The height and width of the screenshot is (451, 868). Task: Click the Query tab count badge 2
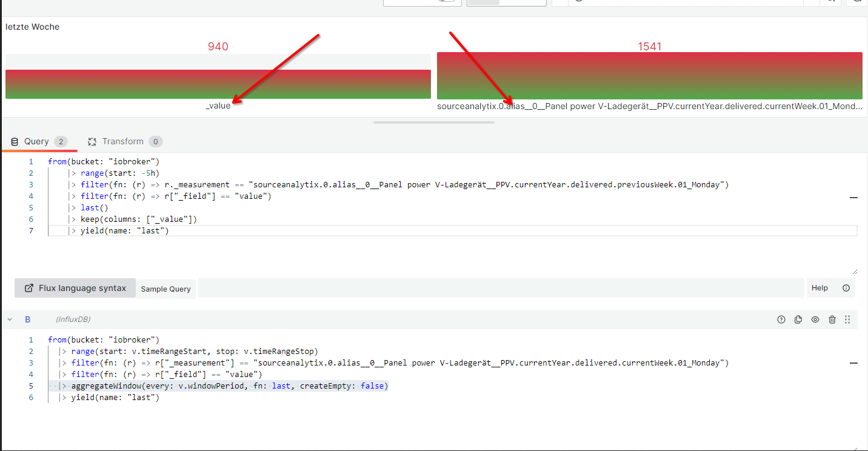point(61,141)
